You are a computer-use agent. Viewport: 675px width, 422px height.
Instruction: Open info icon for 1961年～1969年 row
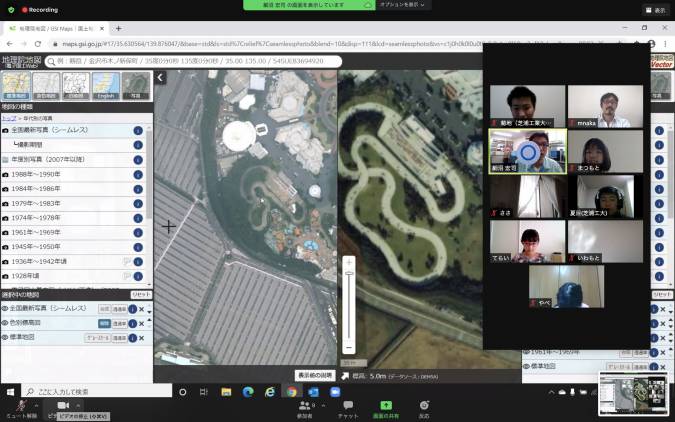pos(138,233)
